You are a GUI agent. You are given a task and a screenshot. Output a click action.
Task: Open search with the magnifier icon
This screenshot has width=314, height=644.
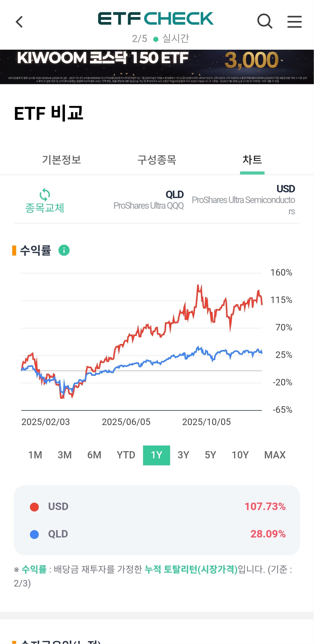265,21
